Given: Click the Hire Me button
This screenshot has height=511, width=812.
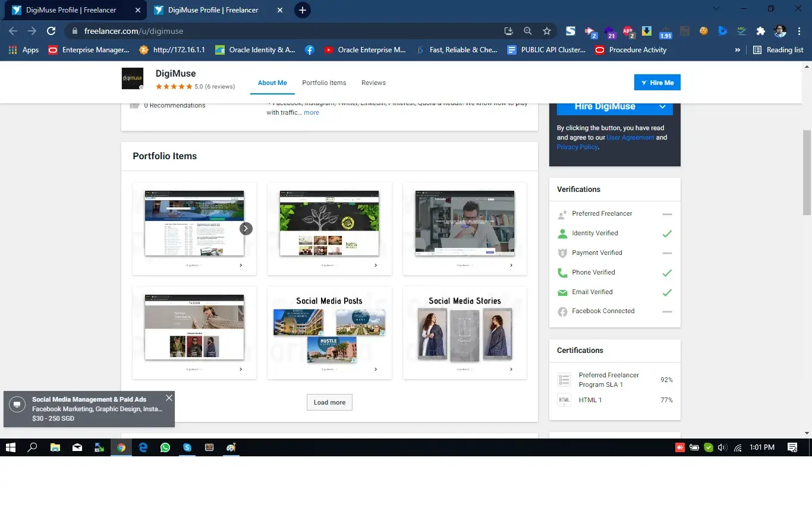Looking at the screenshot, I should [657, 83].
